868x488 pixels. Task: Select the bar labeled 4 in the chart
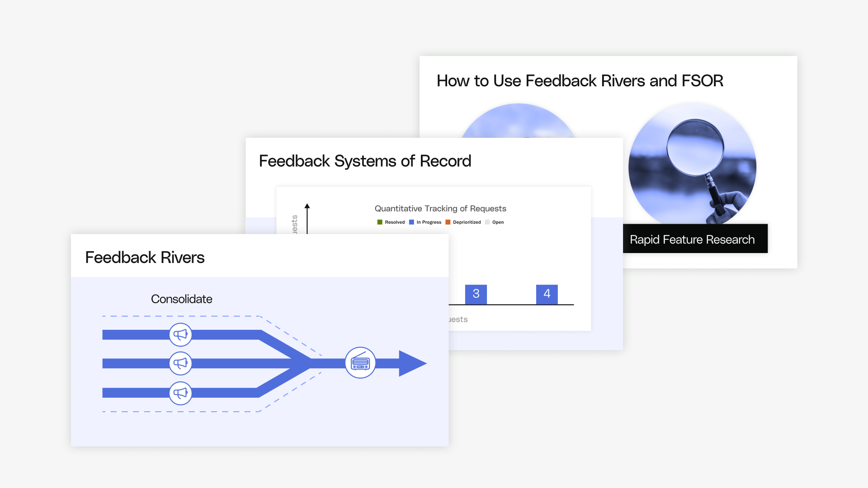click(547, 294)
